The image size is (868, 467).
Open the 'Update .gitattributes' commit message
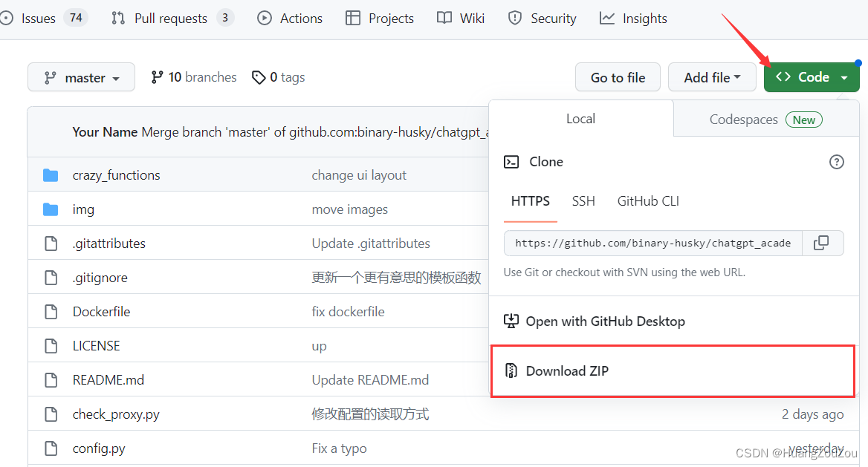(371, 244)
